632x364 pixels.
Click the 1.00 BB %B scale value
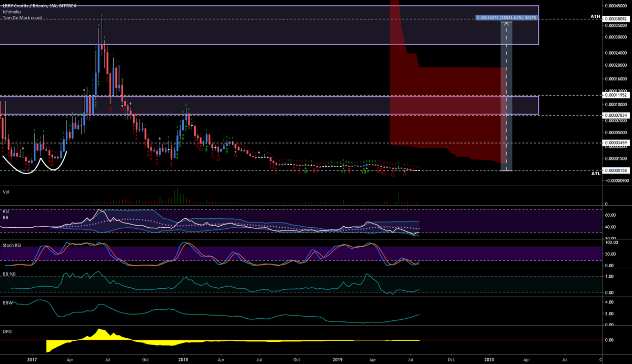[x=609, y=276]
